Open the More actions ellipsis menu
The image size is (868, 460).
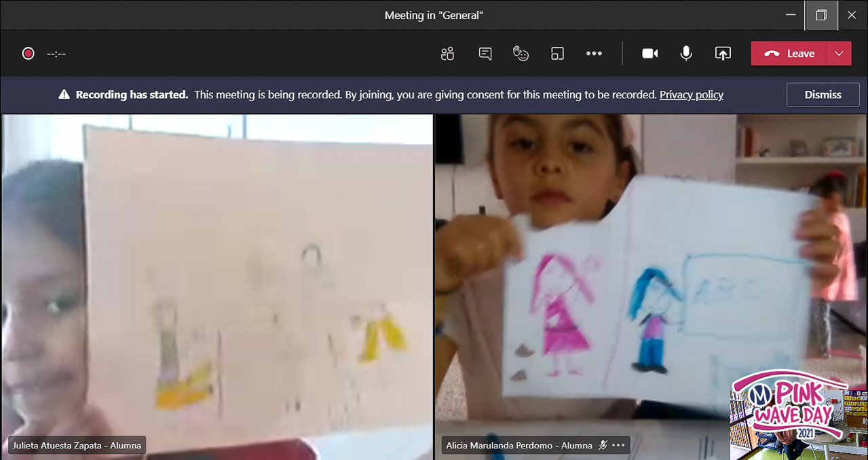[594, 54]
